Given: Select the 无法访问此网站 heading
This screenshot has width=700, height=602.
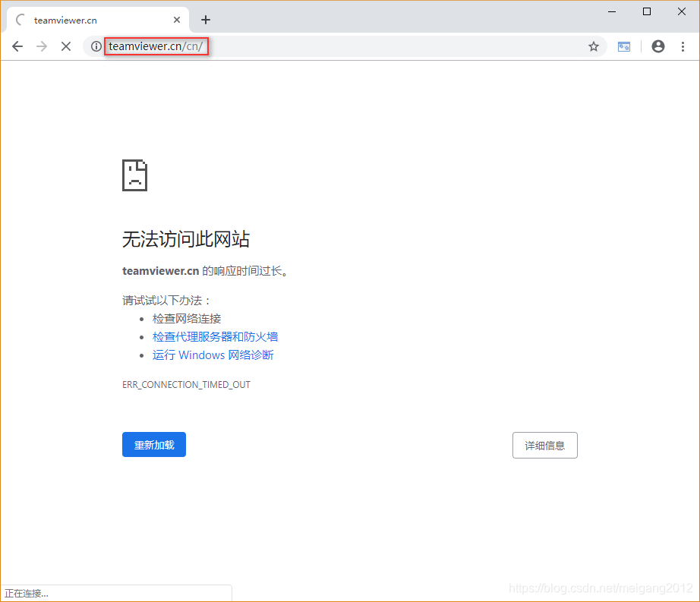Looking at the screenshot, I should [186, 239].
